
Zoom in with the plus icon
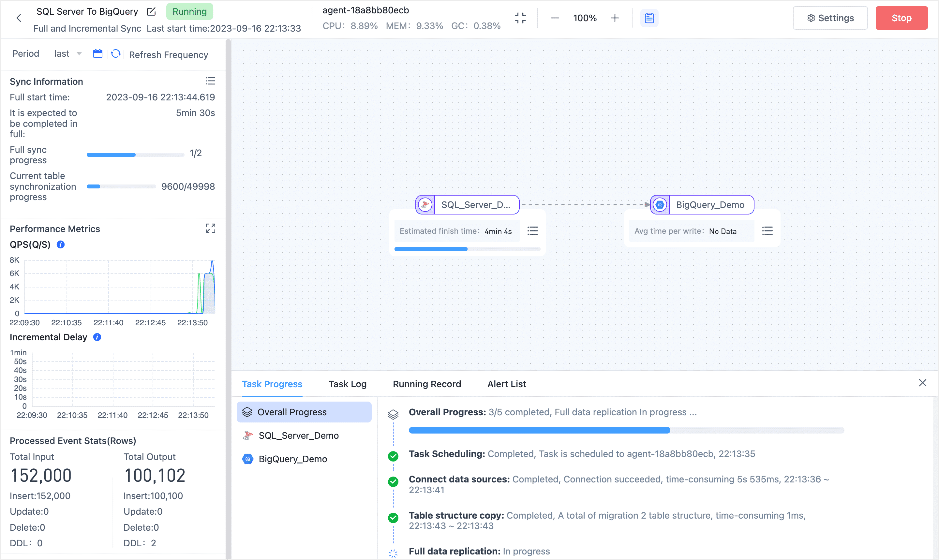click(615, 18)
